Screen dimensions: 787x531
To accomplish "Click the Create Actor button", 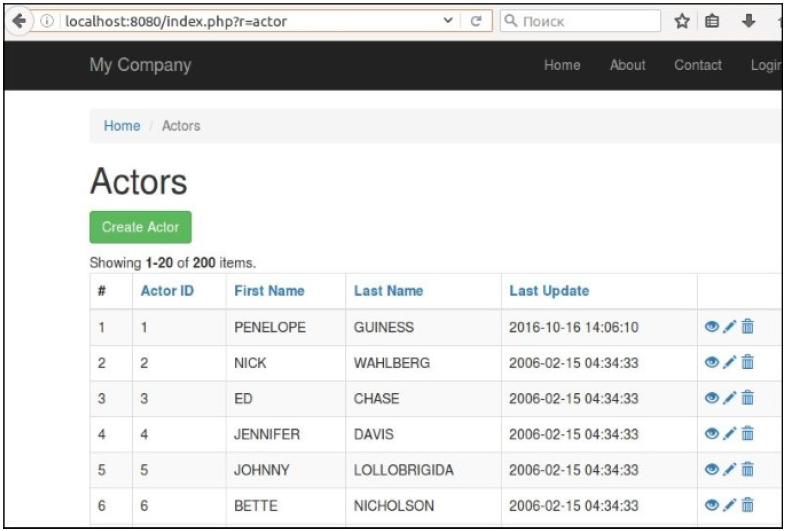I will (140, 227).
